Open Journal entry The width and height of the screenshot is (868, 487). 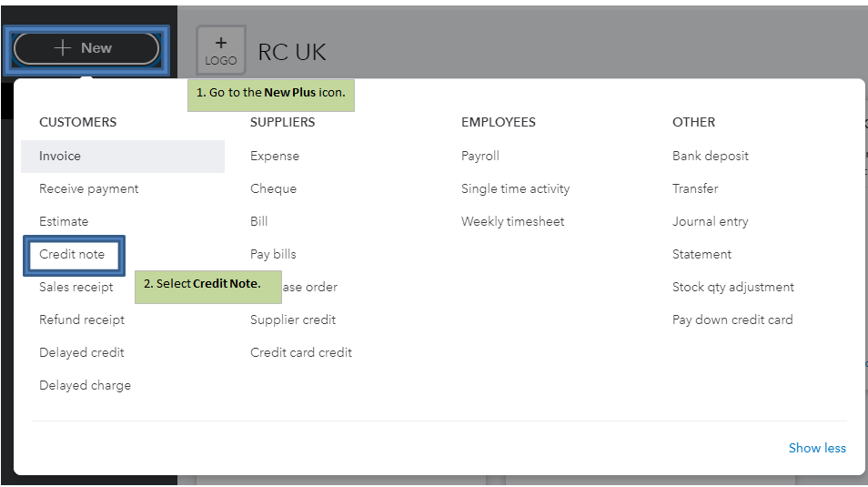[x=711, y=221]
